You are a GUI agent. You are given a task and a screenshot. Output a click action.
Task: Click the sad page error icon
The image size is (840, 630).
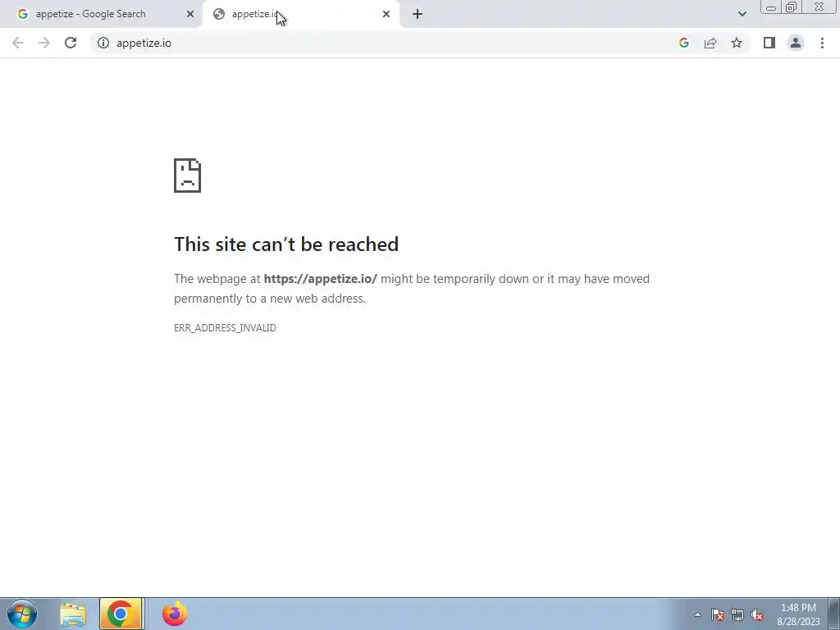coord(188,176)
